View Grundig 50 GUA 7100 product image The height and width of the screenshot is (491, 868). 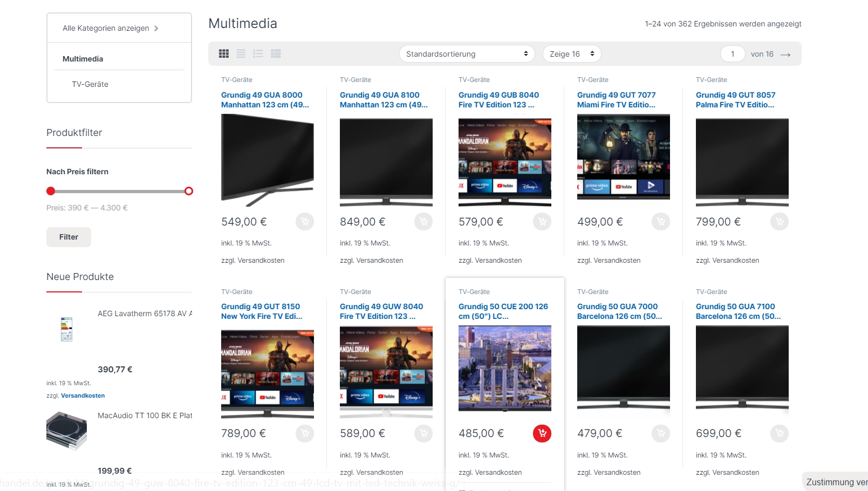tap(742, 372)
